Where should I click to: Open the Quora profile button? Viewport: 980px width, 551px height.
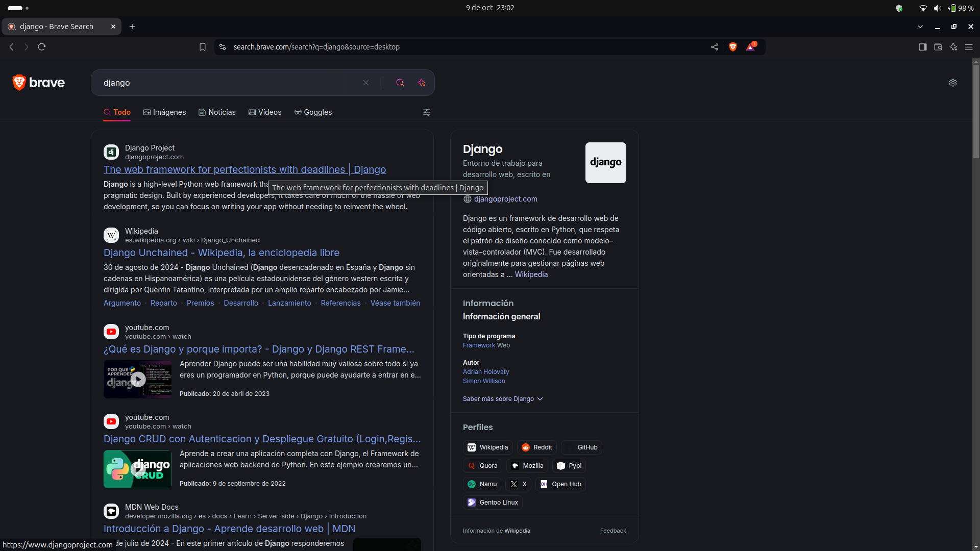point(483,466)
